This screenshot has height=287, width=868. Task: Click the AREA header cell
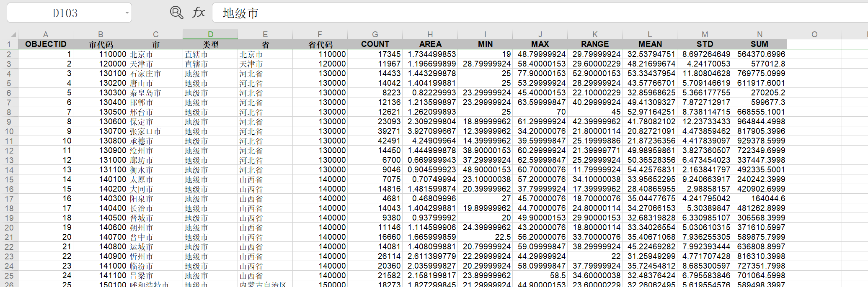click(x=430, y=44)
